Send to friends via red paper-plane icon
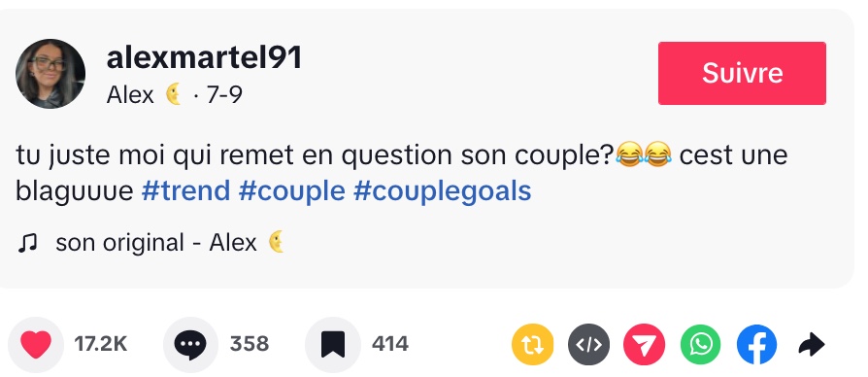868x377 pixels. pyautogui.click(x=645, y=344)
